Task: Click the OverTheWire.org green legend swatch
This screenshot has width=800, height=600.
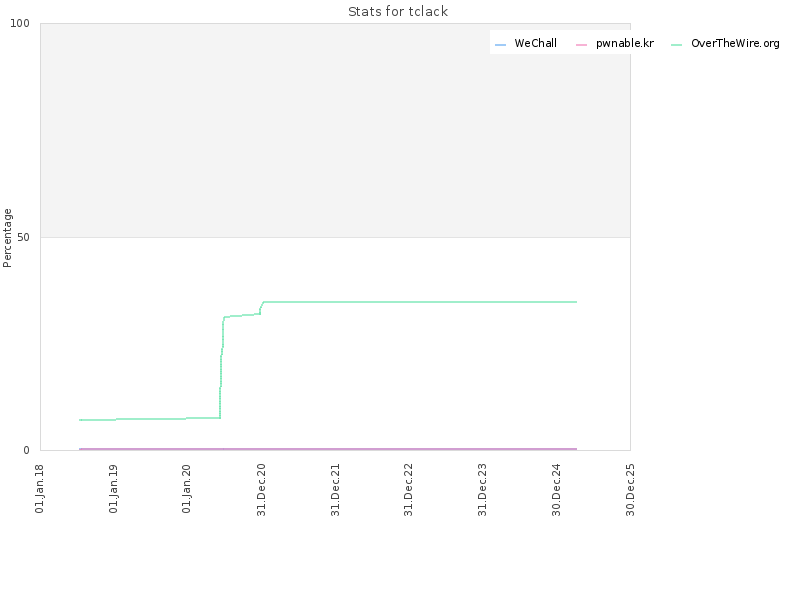Action: 677,45
